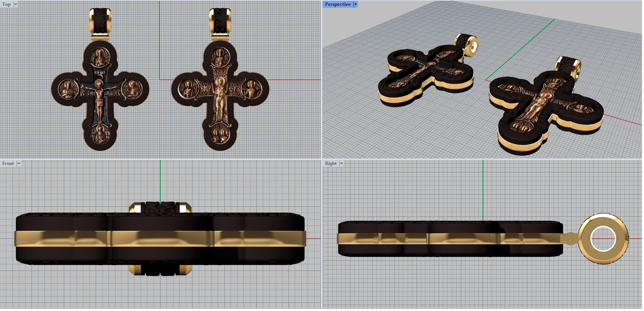Expand the Front viewport menu arrow
The width and height of the screenshot is (644, 311).
pyautogui.click(x=19, y=164)
